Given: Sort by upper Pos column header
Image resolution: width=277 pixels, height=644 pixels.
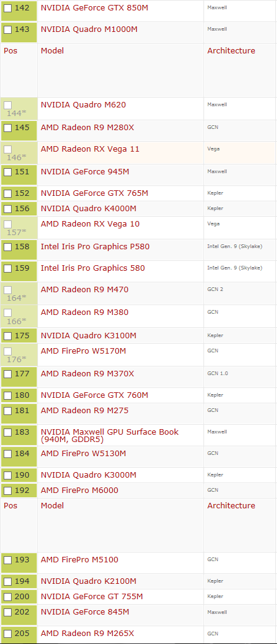Looking at the screenshot, I should coord(10,51).
